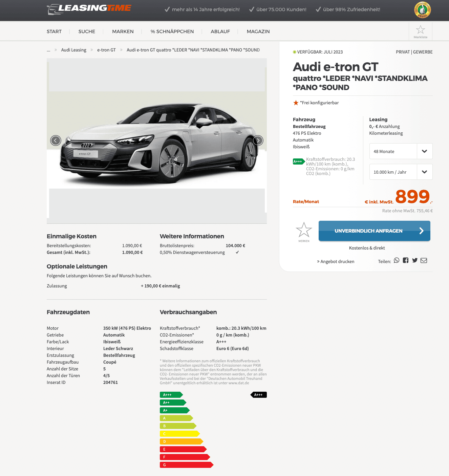Click the orange star beside Frei konfigurierbar
Viewport: 449px width, 476px height.
(x=296, y=103)
